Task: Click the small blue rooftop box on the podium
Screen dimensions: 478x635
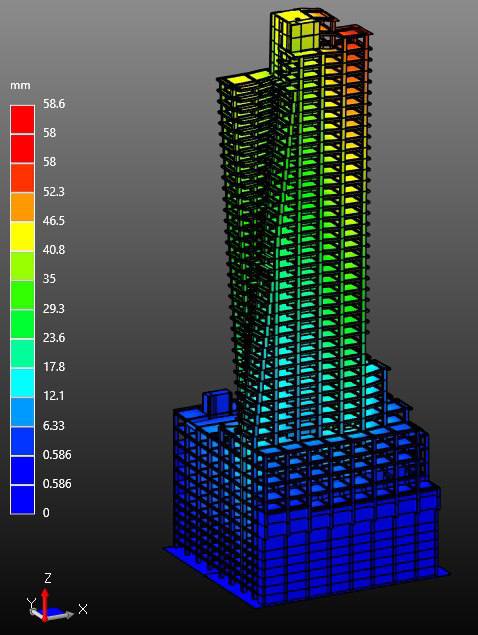Action: coord(217,402)
